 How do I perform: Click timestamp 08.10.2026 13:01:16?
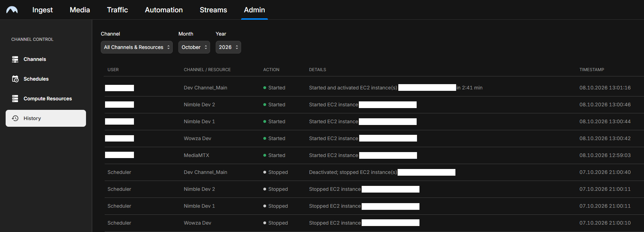click(605, 88)
